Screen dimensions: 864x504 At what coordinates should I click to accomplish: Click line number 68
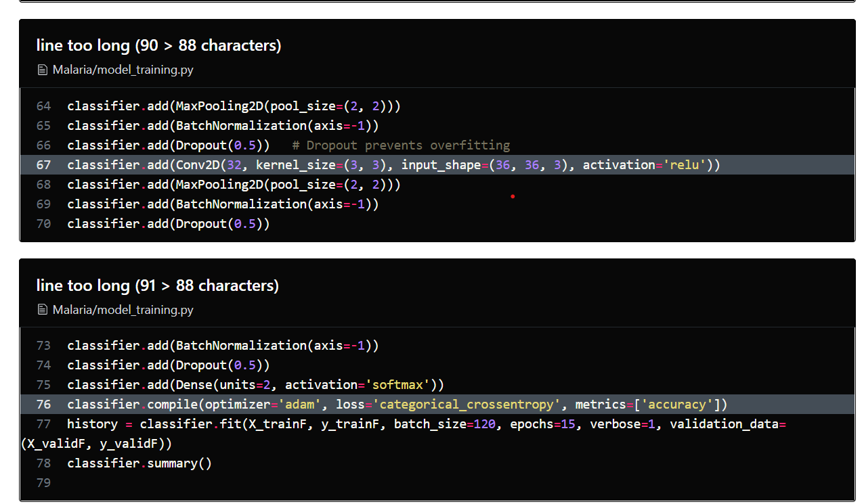[x=43, y=185]
